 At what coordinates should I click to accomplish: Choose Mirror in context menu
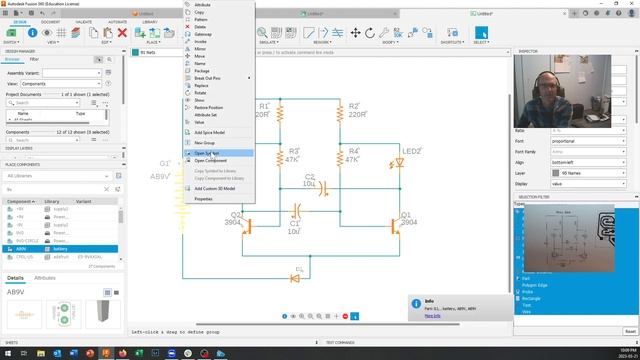pos(219,49)
